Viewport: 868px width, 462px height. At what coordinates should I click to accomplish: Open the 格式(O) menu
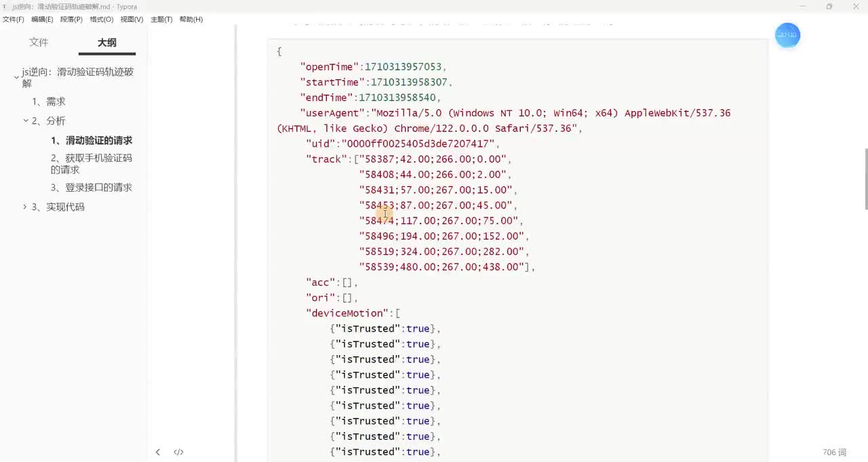[102, 20]
